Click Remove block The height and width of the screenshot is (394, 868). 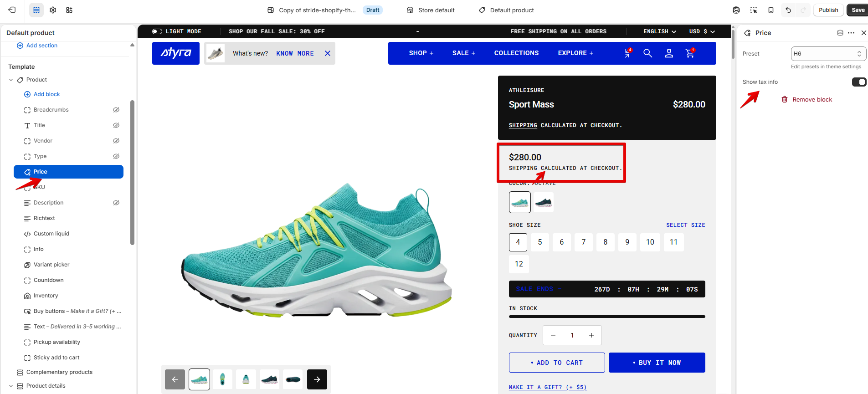click(807, 100)
